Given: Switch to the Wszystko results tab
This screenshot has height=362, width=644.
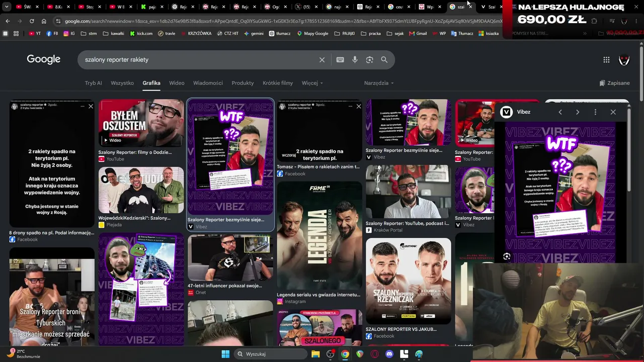Looking at the screenshot, I should 122,83.
